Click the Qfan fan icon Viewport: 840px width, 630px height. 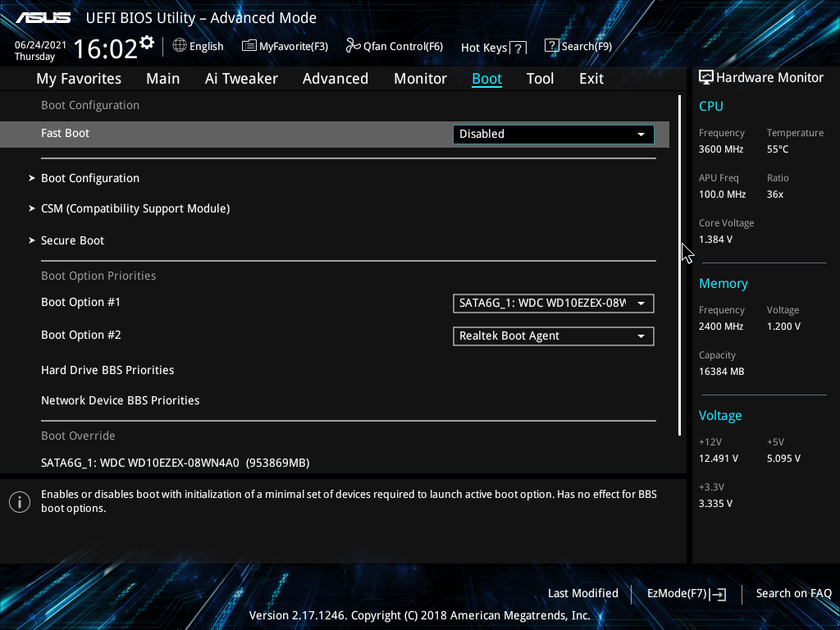coord(353,46)
